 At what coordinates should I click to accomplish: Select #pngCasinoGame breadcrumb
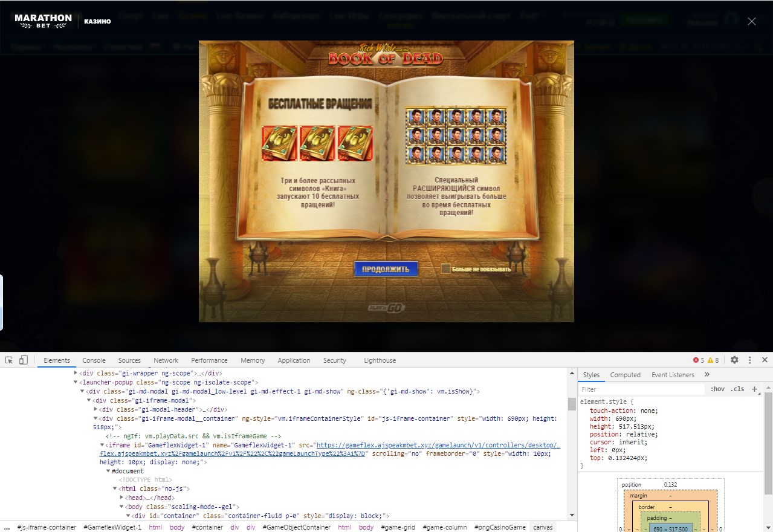click(500, 527)
